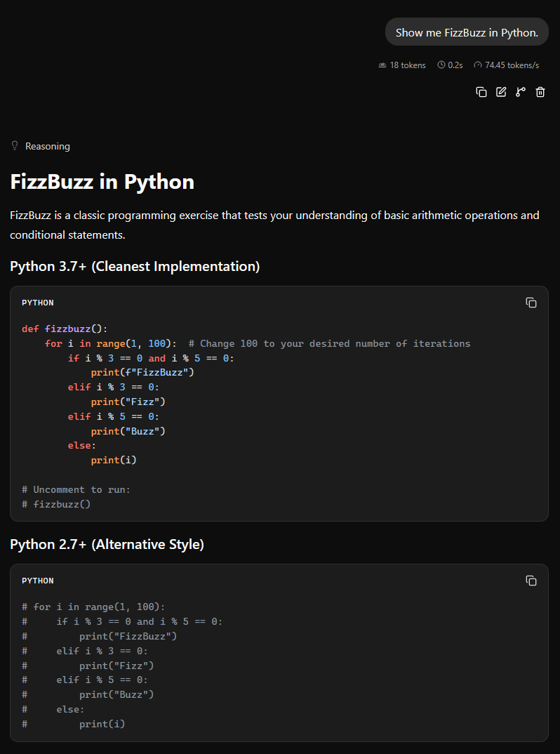Click the '# fizzbuzz()' comment line

click(x=56, y=504)
